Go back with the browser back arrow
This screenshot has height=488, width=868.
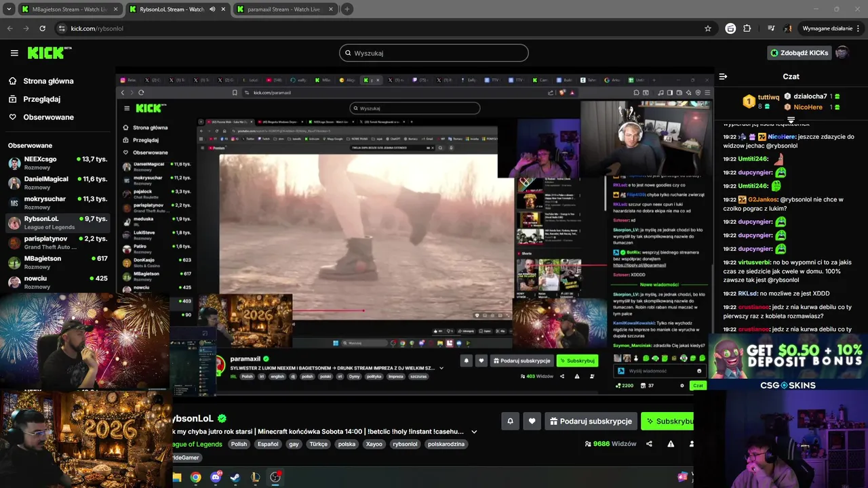[x=9, y=28]
